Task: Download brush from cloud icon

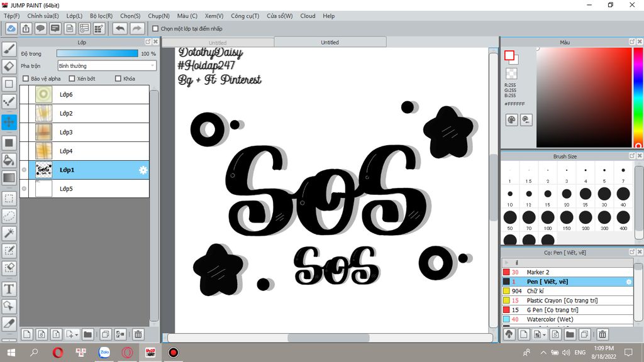Action: pos(509,334)
